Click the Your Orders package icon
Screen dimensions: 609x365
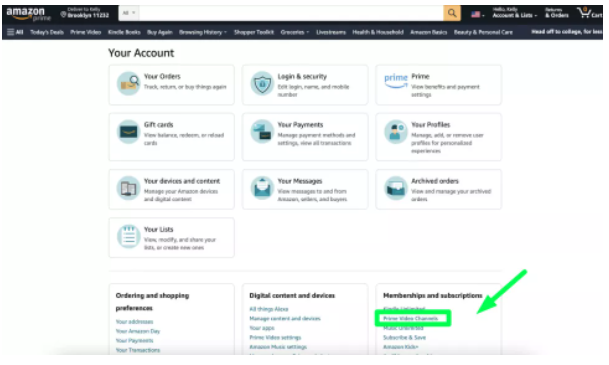129,83
